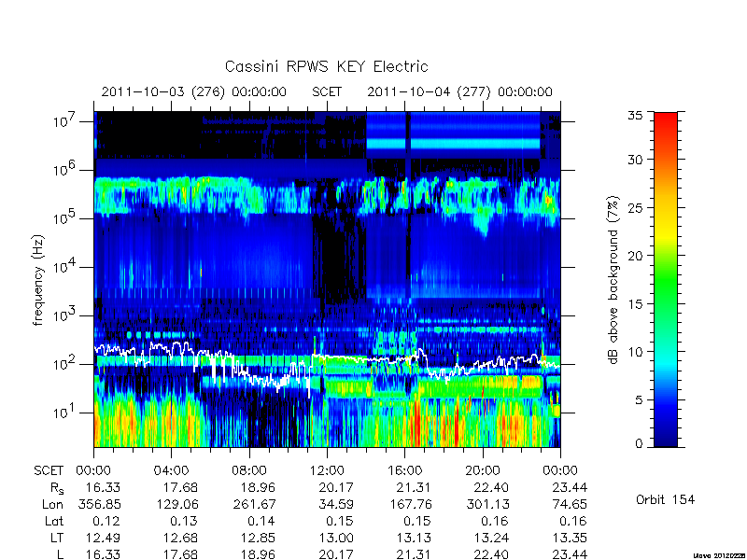Click the Lon value '301.13'
Viewport: 747px width, 560px height.
487,504
